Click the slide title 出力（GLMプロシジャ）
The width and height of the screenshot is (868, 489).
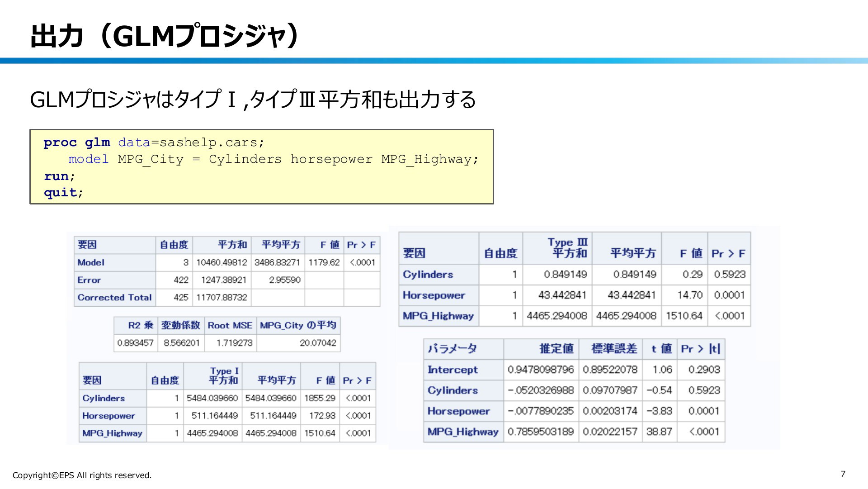165,36
